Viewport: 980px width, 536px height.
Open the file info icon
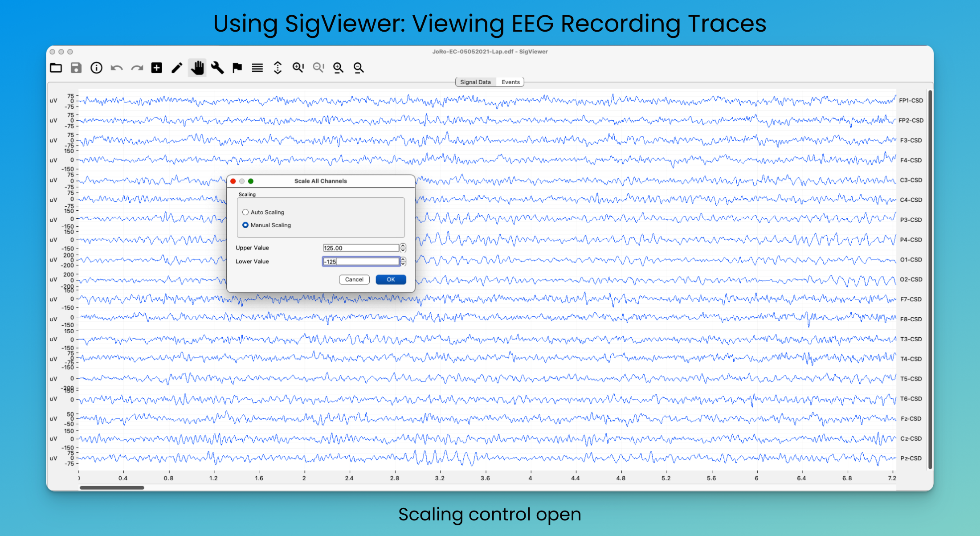[x=96, y=68]
